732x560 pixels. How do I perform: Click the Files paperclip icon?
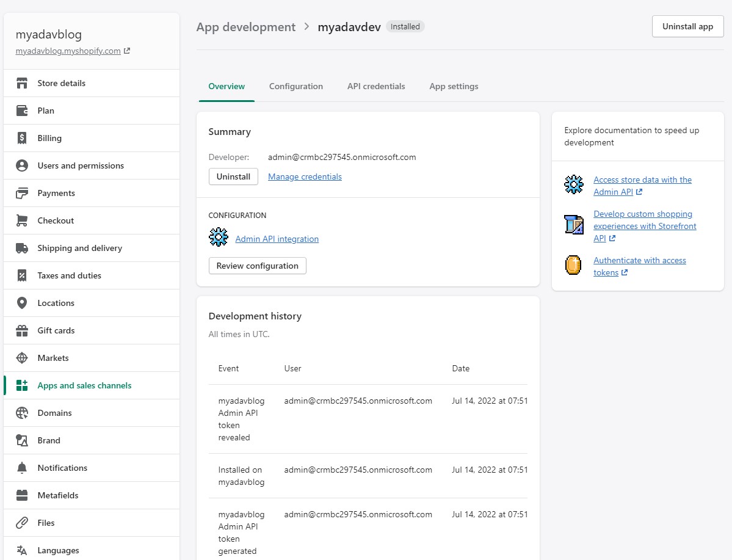(x=22, y=523)
